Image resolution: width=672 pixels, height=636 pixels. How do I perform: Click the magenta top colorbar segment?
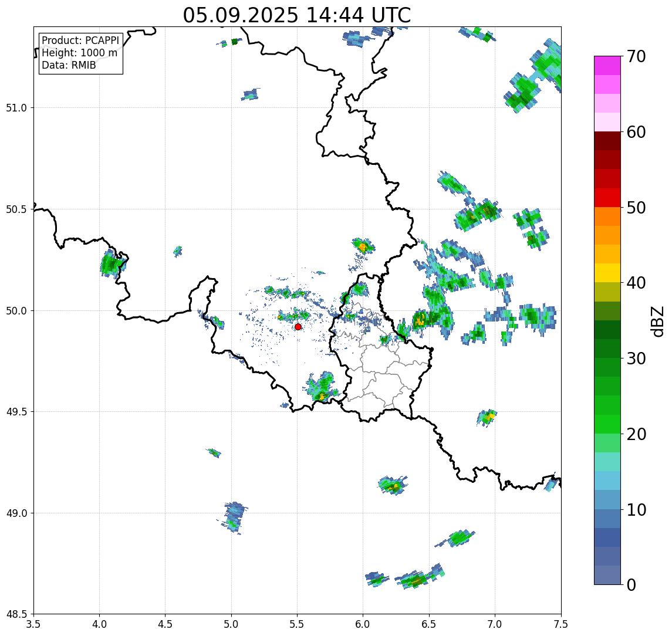click(x=607, y=66)
